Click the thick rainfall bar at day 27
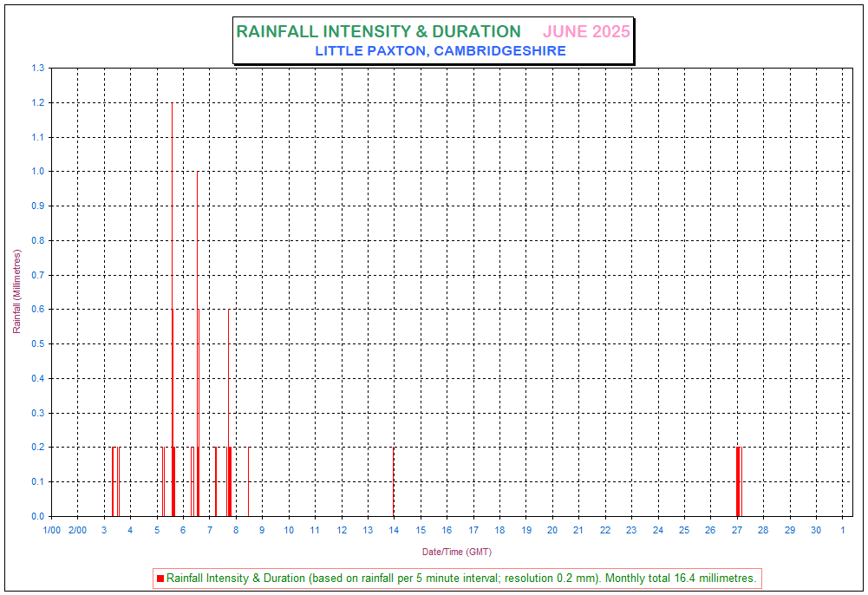This screenshot has height=595, width=868. [x=738, y=481]
